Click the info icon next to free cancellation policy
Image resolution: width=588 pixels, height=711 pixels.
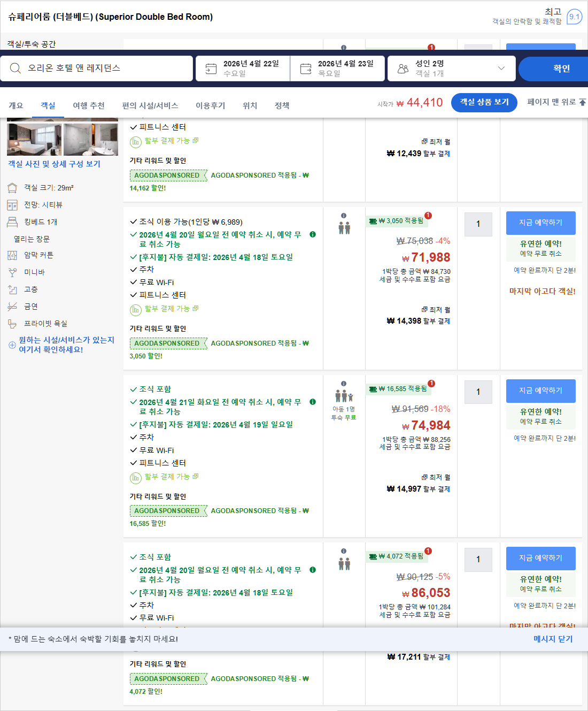314,234
